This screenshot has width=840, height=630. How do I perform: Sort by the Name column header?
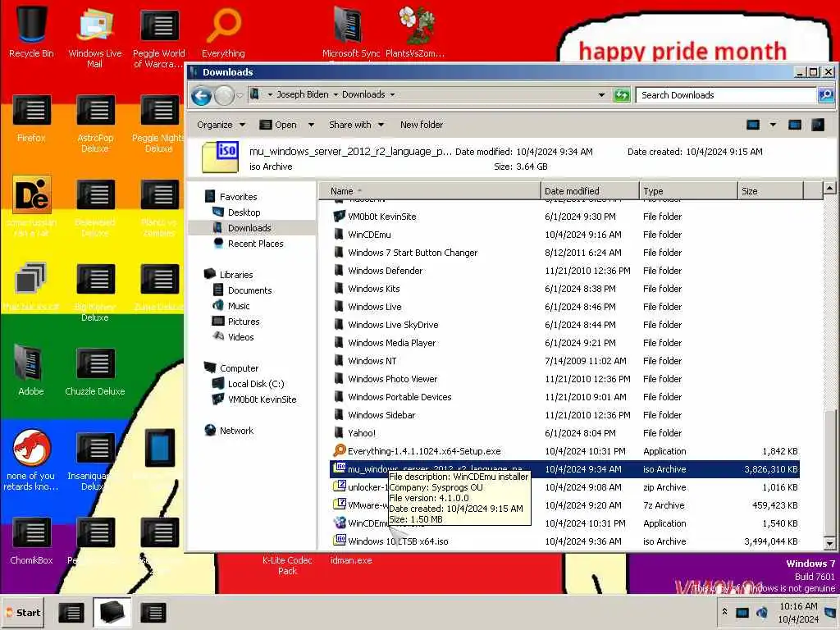pyautogui.click(x=430, y=190)
